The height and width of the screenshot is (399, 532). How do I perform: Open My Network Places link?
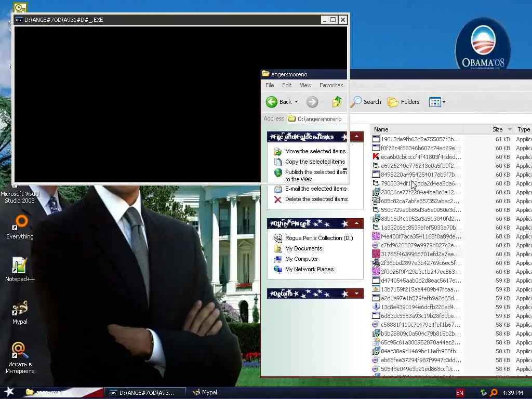coord(310,270)
